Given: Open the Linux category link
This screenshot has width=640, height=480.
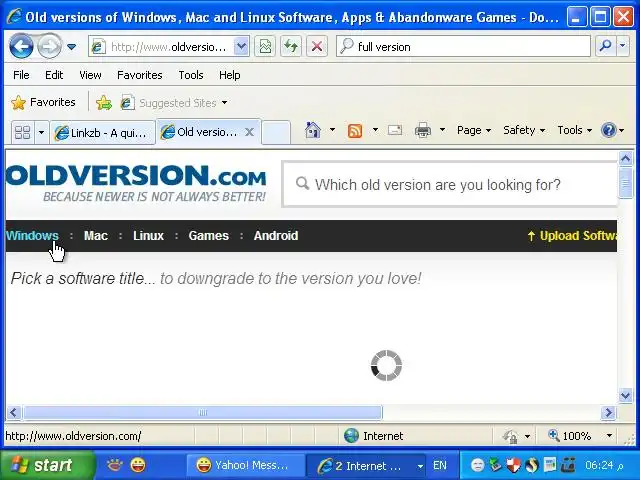Looking at the screenshot, I should (x=148, y=236).
